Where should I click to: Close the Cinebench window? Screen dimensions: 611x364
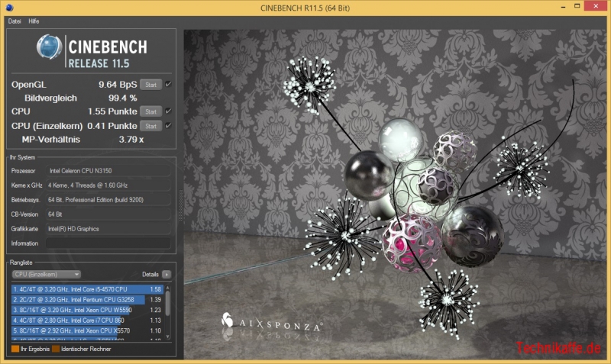pos(596,6)
